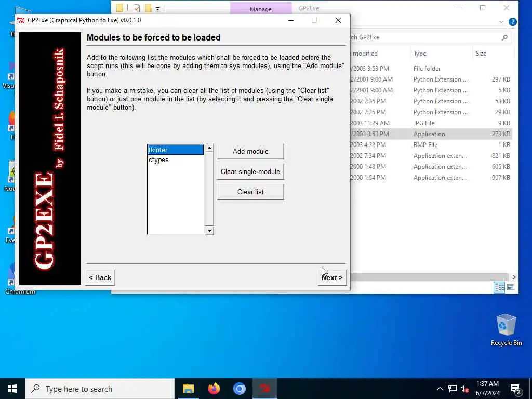
Task: Select the 821 KB Application extension row
Action: (x=431, y=156)
